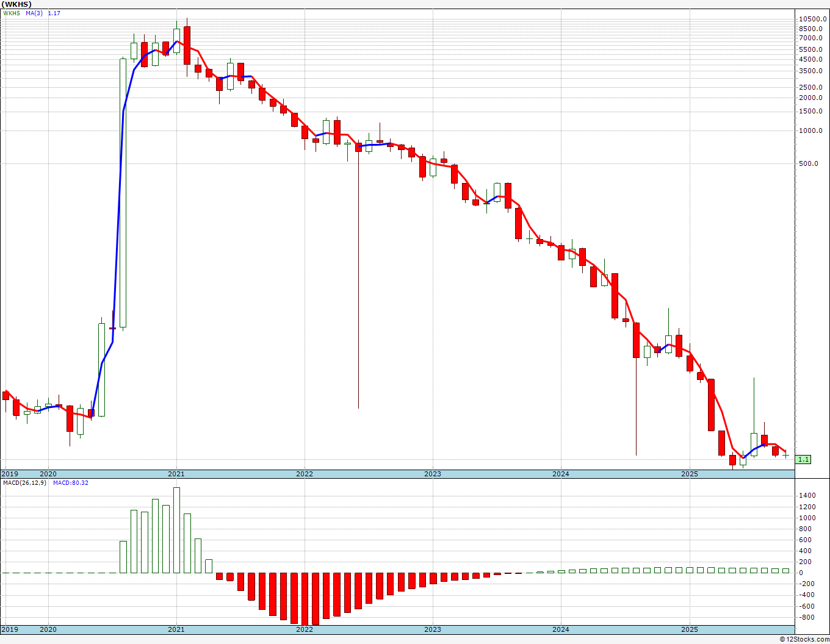The height and width of the screenshot is (644, 830).
Task: Click 2019 on the MACD panel time axis
Action: pos(10,629)
